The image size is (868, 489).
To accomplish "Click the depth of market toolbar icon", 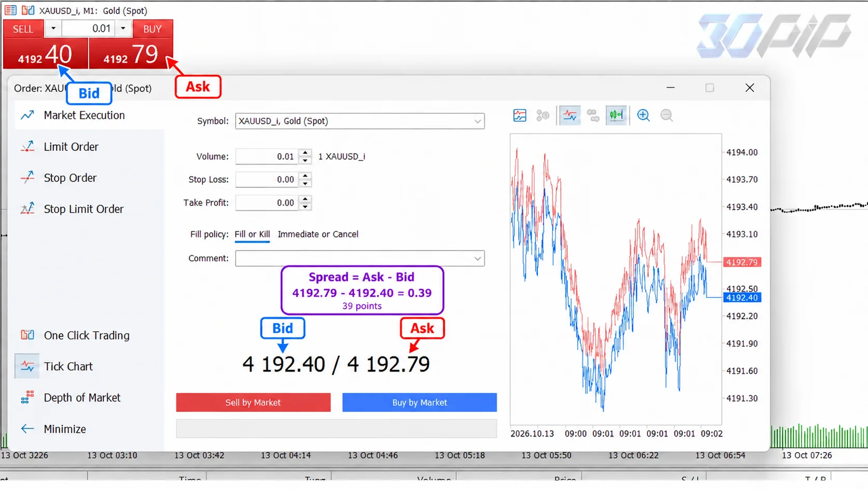I will tap(543, 115).
